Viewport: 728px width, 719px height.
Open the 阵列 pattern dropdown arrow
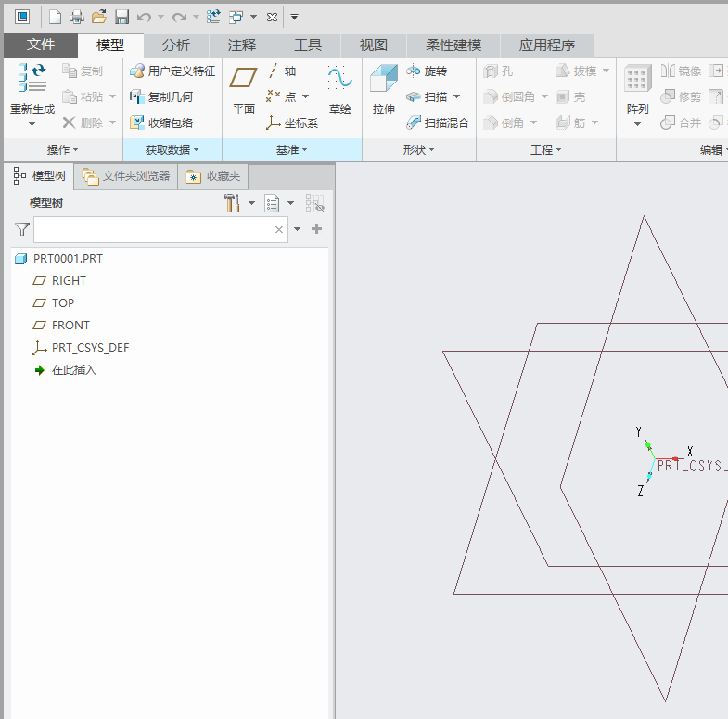(x=637, y=124)
